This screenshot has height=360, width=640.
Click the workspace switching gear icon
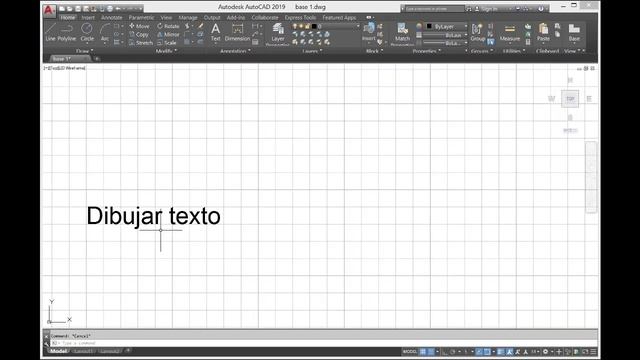(x=545, y=351)
